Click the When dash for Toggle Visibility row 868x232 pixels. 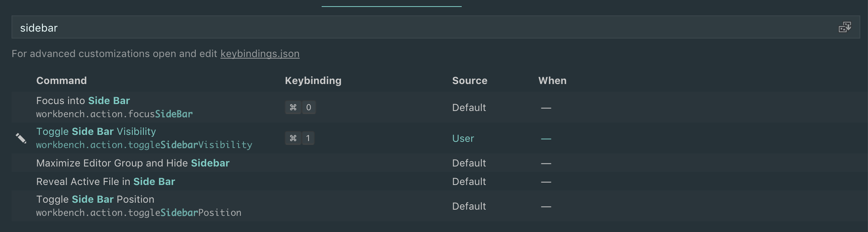click(546, 138)
